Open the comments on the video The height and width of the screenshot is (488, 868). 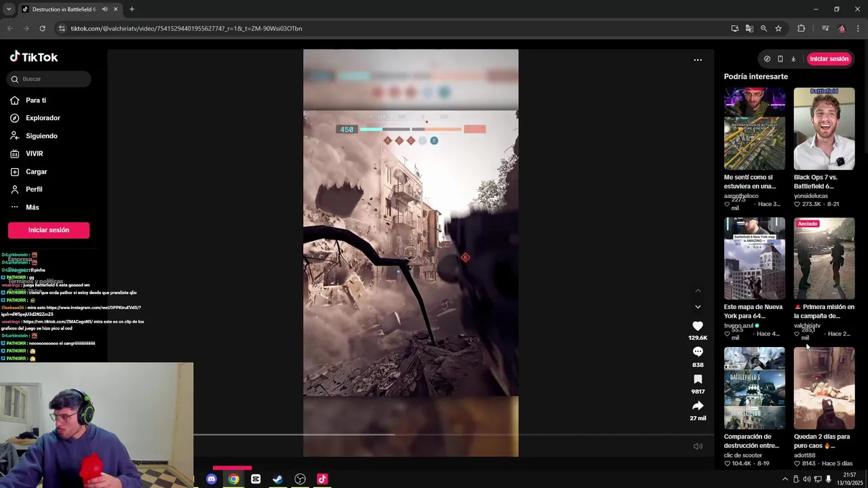click(x=698, y=352)
